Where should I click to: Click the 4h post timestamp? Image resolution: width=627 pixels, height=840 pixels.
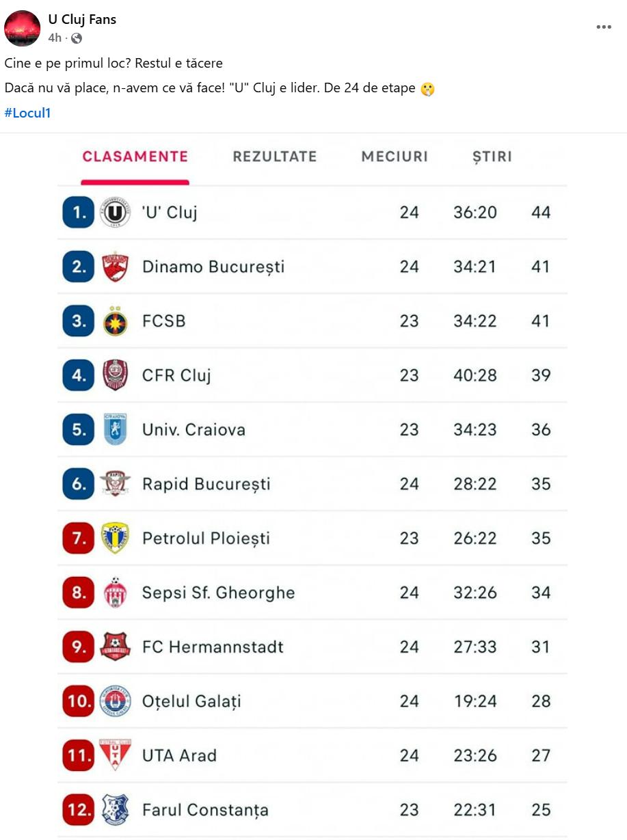55,38
